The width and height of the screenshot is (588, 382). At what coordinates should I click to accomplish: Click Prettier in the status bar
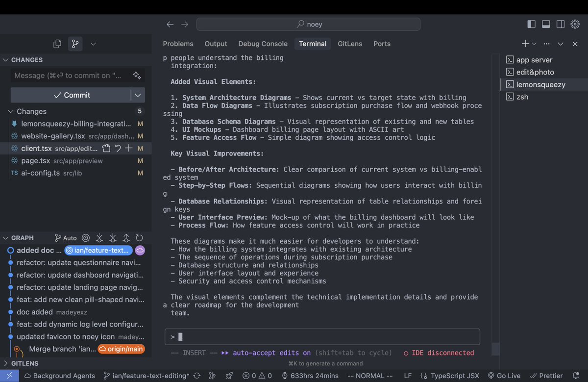[x=546, y=376]
